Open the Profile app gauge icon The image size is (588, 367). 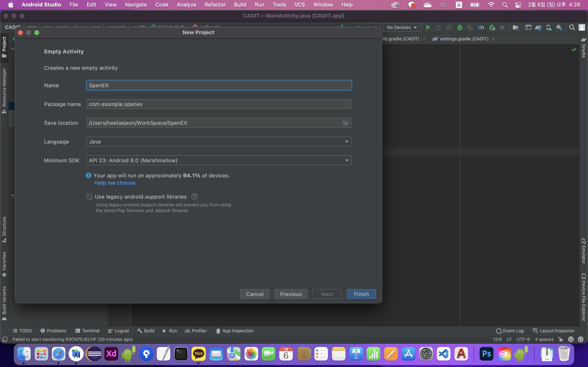click(x=481, y=28)
